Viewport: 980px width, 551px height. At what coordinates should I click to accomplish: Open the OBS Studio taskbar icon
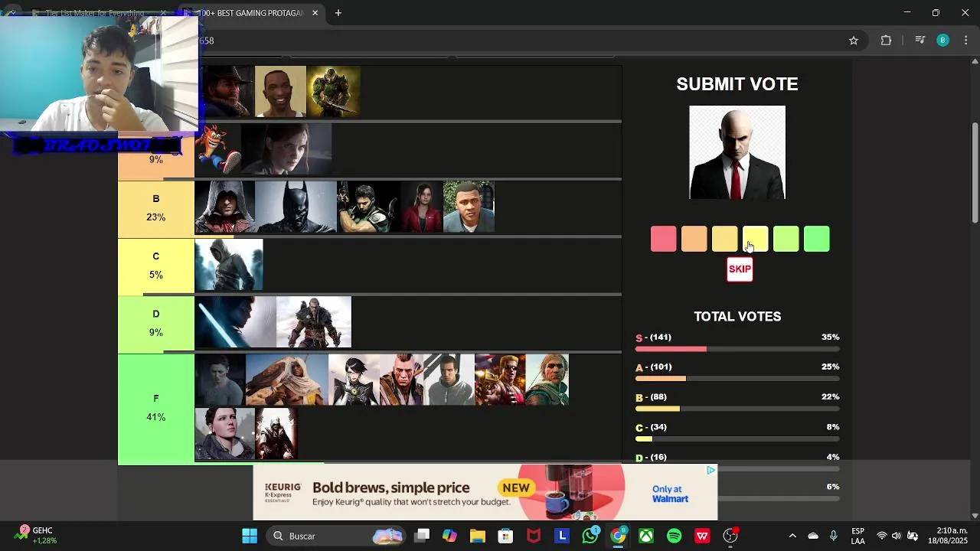tap(730, 536)
